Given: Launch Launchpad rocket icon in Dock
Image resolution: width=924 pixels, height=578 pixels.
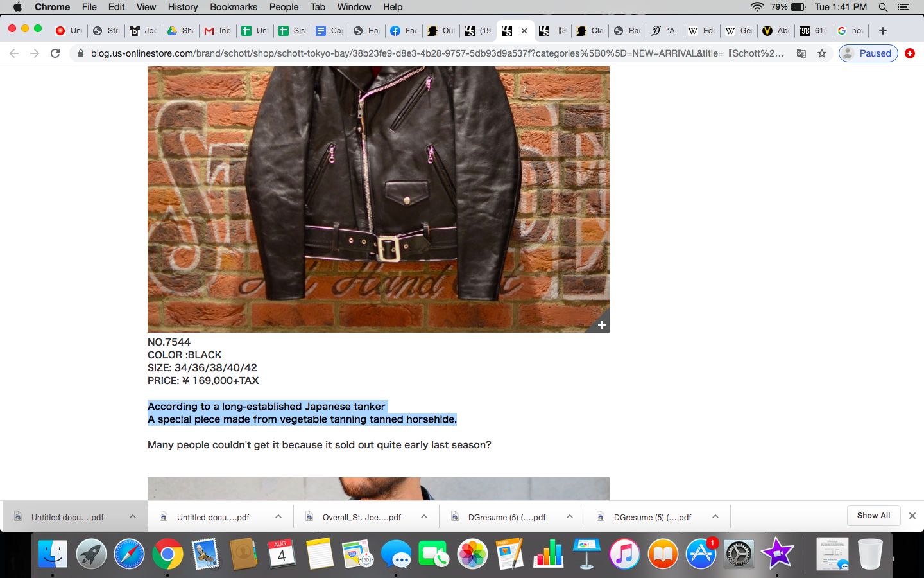Looking at the screenshot, I should [x=91, y=554].
